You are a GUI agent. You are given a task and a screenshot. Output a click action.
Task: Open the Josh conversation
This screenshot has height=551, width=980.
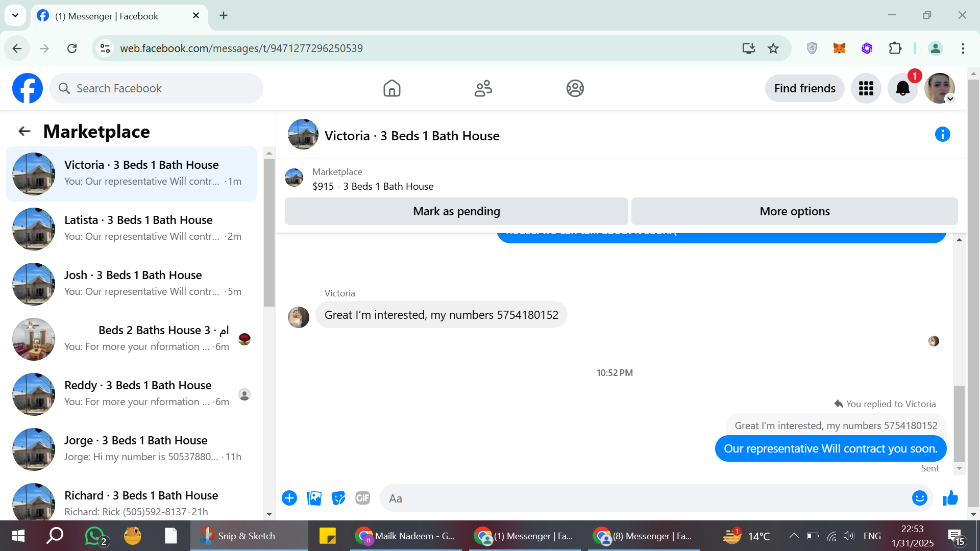point(131,284)
